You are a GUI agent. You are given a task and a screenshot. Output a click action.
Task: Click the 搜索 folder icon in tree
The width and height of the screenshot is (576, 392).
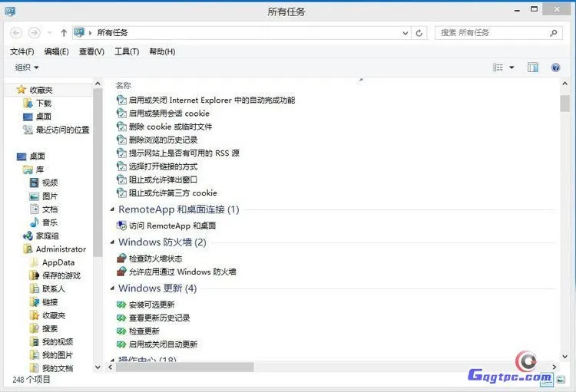(34, 328)
